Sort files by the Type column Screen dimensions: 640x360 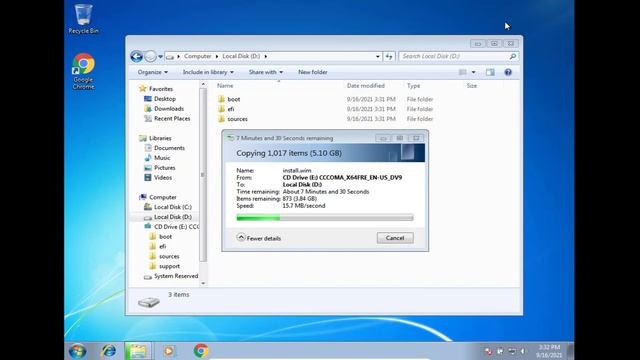coord(413,86)
